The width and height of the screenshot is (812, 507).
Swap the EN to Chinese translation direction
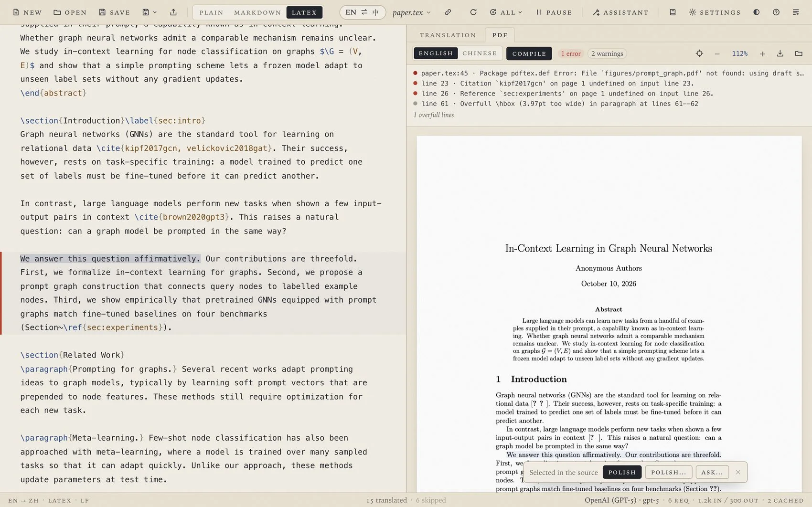pos(363,12)
